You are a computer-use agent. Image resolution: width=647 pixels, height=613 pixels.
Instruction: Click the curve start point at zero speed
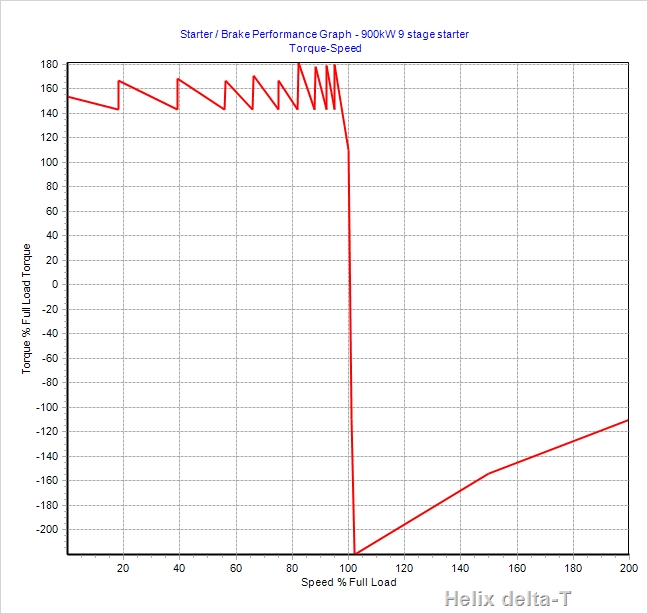click(x=67, y=96)
